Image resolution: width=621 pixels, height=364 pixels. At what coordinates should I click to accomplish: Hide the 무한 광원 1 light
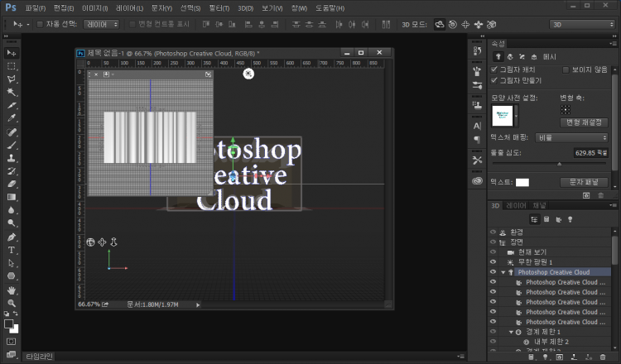pyautogui.click(x=493, y=262)
